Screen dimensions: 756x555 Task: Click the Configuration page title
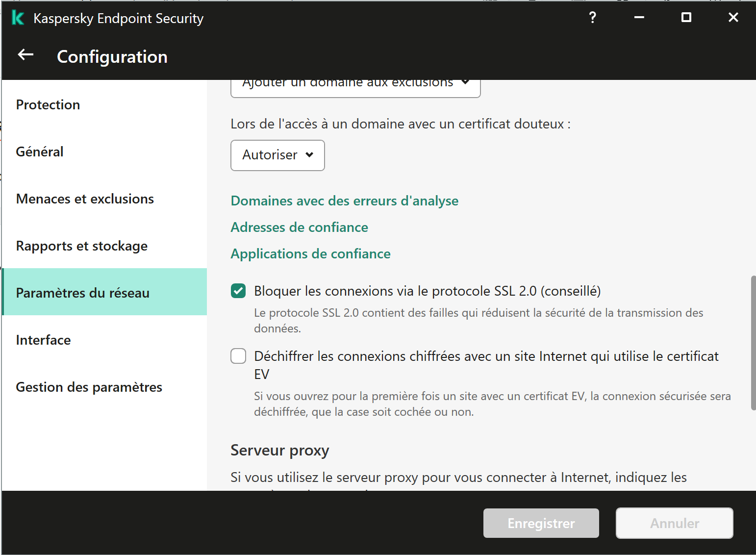coord(112,56)
